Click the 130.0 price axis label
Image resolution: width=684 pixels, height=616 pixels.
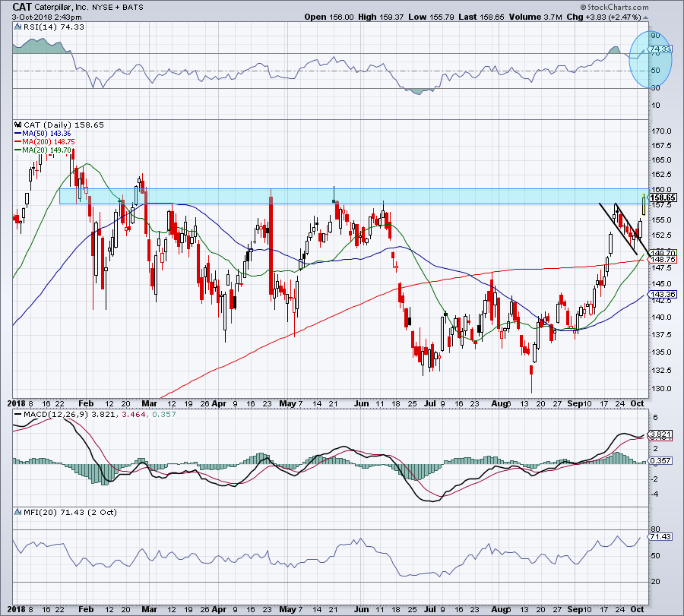661,388
